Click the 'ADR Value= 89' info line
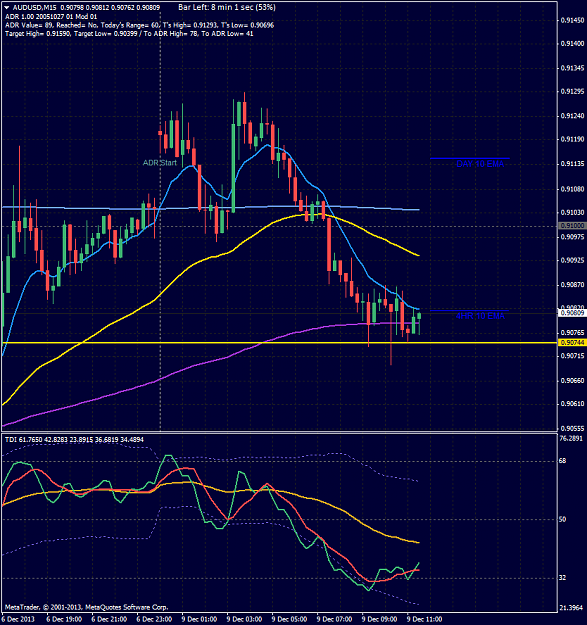587x625 pixels. (x=139, y=25)
